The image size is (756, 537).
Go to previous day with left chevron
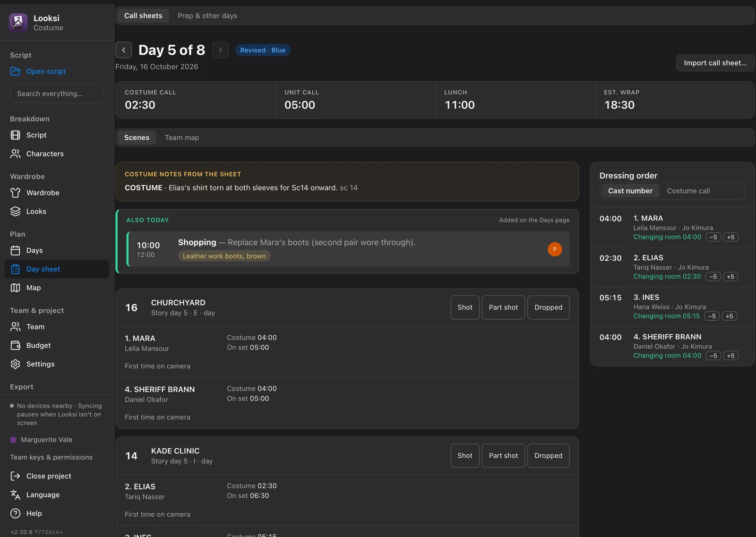(124, 50)
